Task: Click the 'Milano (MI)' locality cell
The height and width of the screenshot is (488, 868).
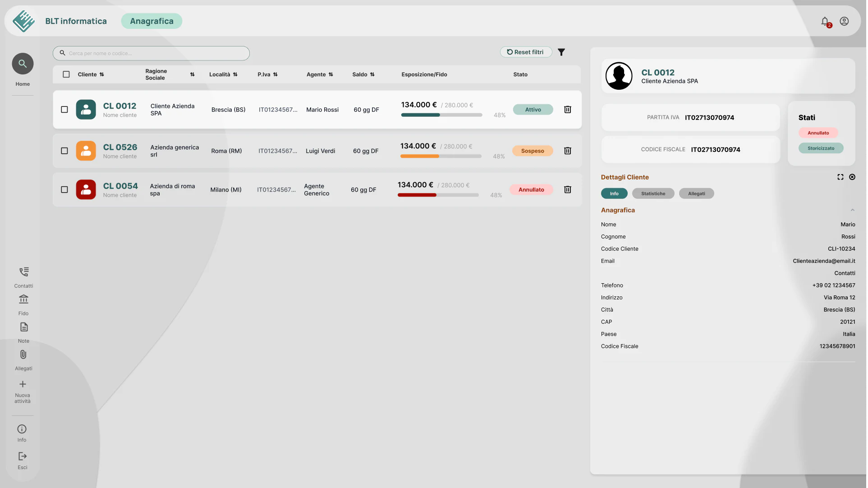Action: 225,190
